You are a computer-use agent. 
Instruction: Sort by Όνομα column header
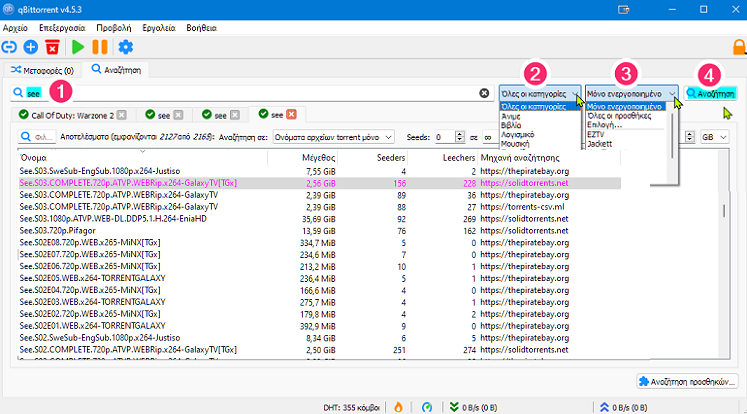point(142,158)
